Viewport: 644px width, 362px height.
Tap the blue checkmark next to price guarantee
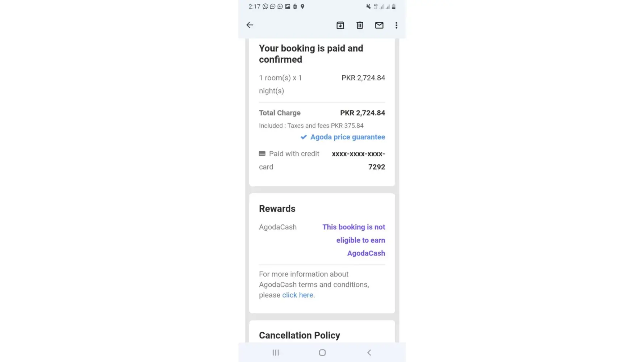[x=304, y=137]
